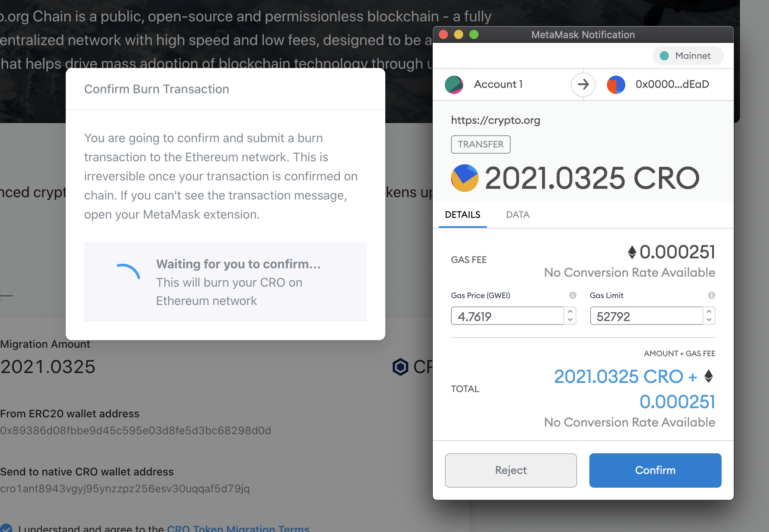Click the Gas Price (GWEI) input field
The height and width of the screenshot is (532, 769).
[x=507, y=316]
